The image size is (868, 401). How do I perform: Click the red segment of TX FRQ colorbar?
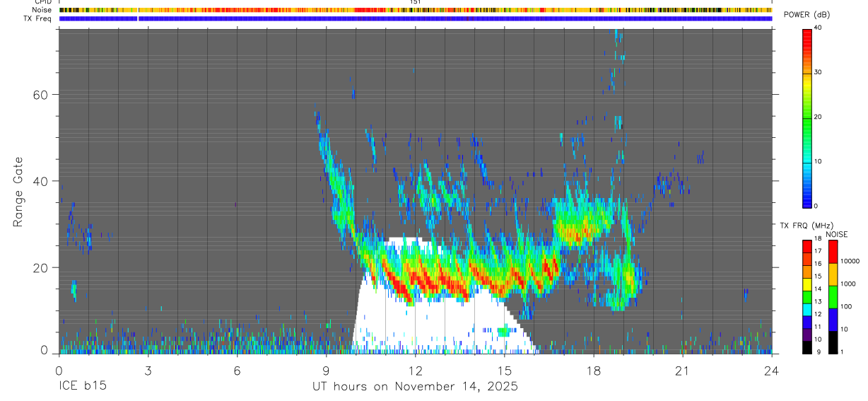[x=807, y=245]
